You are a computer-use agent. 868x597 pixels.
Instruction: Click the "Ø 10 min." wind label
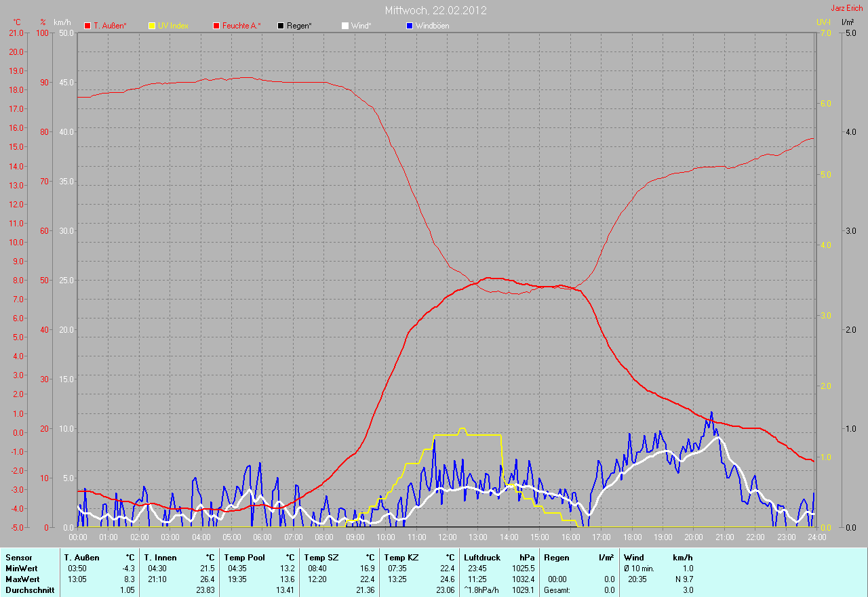coord(639,569)
